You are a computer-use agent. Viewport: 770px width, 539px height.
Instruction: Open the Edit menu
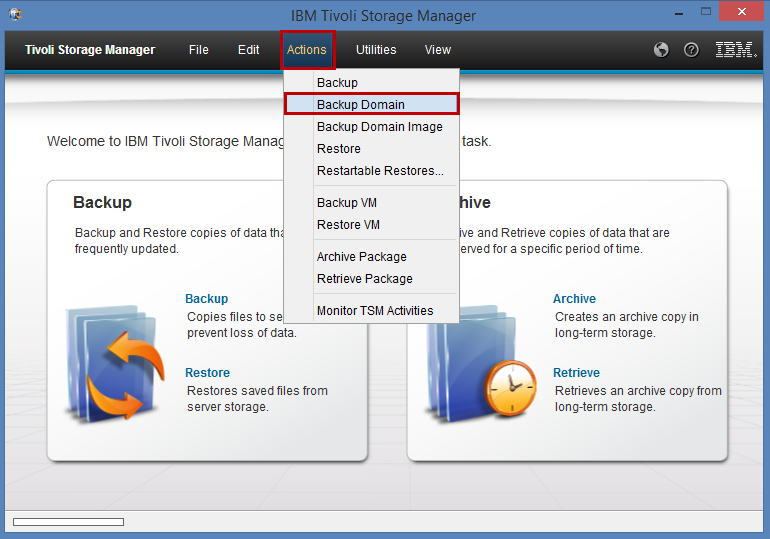(248, 50)
